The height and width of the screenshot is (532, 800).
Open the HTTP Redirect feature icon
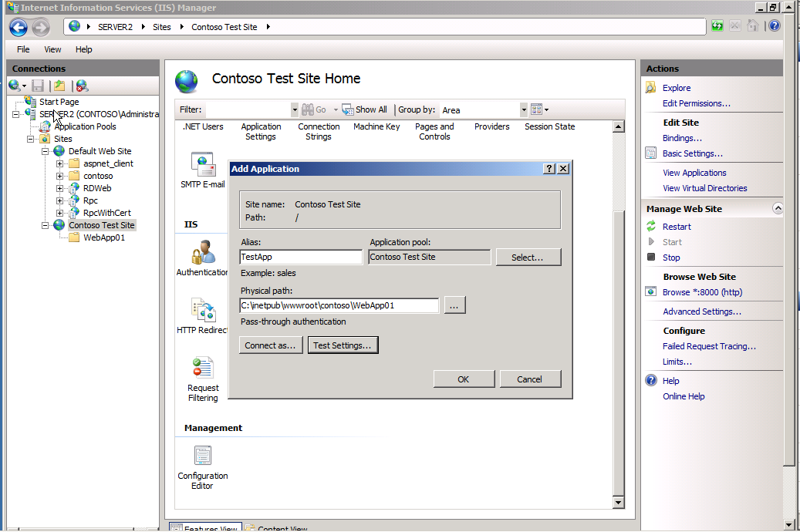203,310
